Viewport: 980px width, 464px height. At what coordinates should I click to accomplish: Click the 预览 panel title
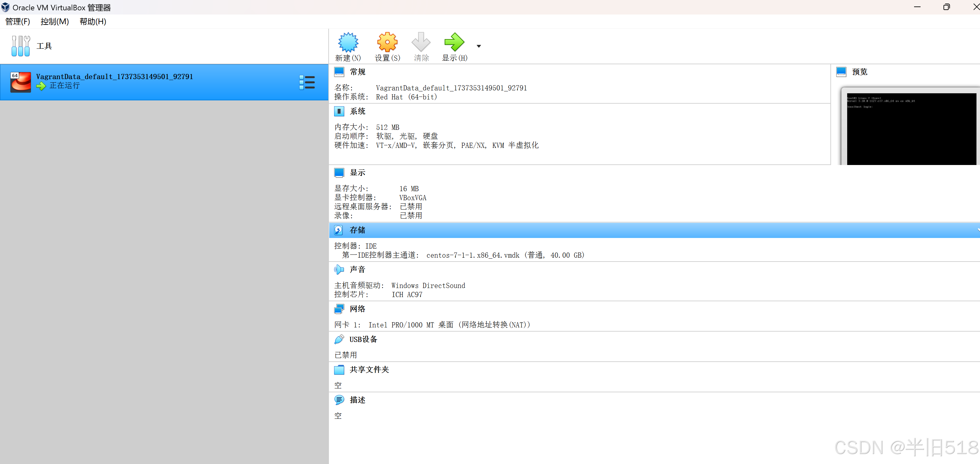(x=860, y=72)
